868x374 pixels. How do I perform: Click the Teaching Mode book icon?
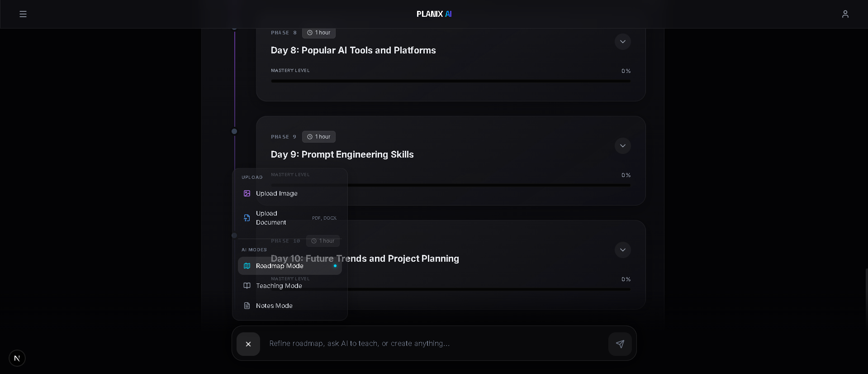(x=247, y=286)
